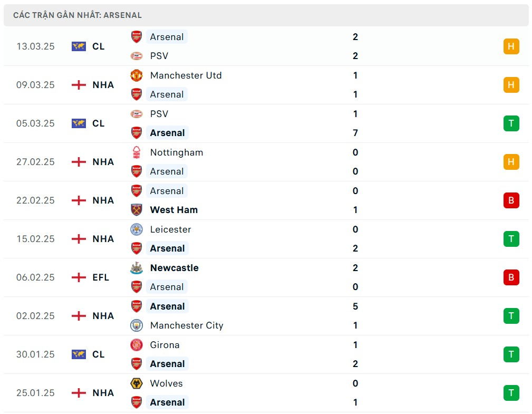
Task: Click the Leicester club crest icon
Action: (137, 229)
